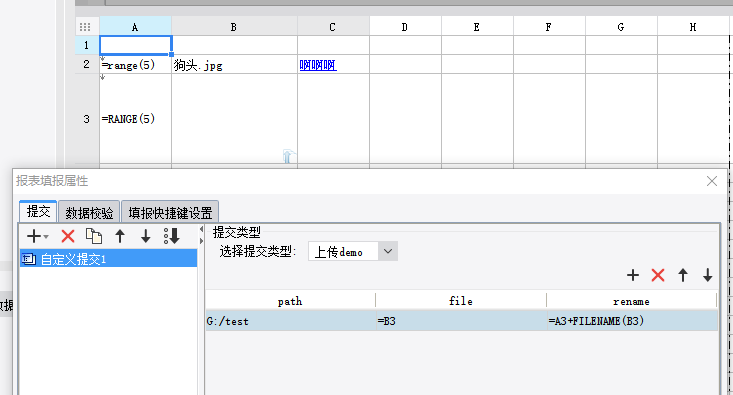Select column D header

pos(405,27)
